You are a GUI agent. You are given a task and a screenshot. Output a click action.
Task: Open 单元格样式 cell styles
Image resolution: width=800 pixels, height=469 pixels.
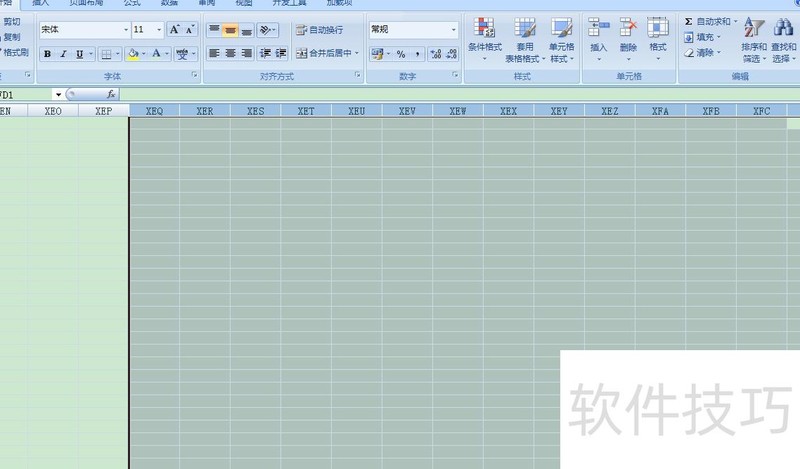[x=562, y=39]
